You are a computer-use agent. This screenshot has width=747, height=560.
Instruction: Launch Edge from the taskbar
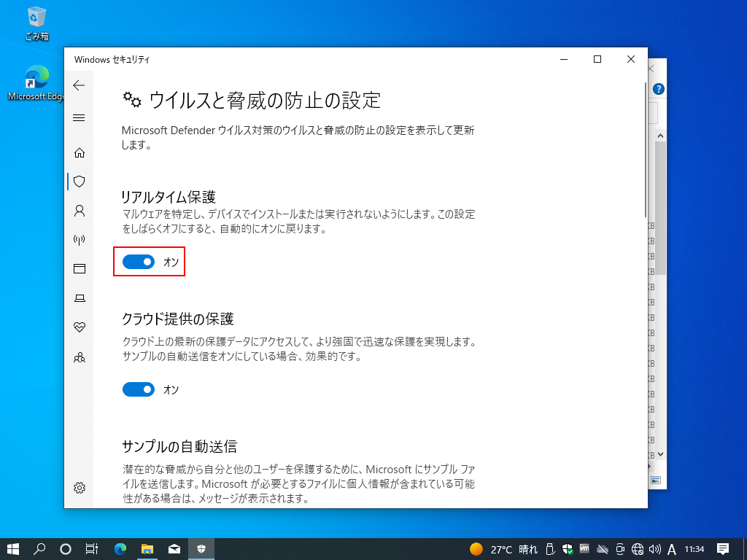pos(120,549)
